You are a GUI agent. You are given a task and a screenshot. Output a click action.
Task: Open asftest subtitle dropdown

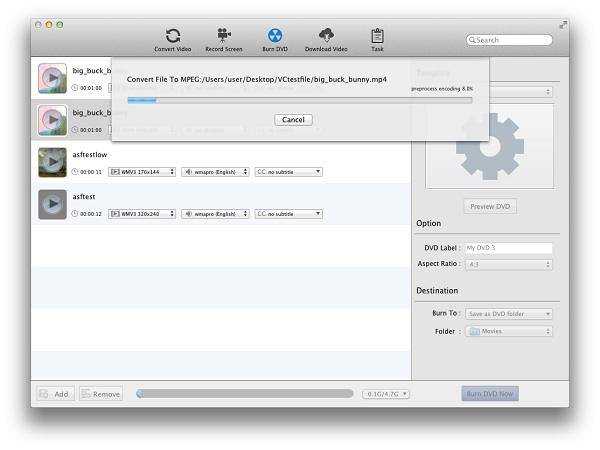coord(289,214)
